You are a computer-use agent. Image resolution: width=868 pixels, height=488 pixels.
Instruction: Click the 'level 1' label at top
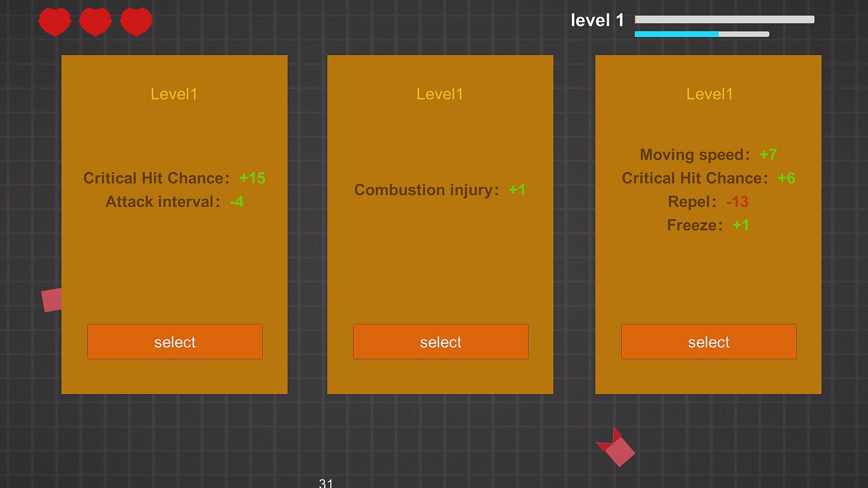coord(597,20)
